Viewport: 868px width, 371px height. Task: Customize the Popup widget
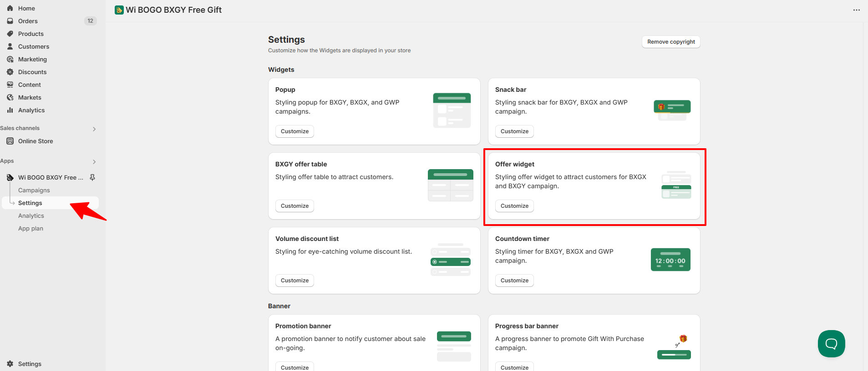pos(294,131)
